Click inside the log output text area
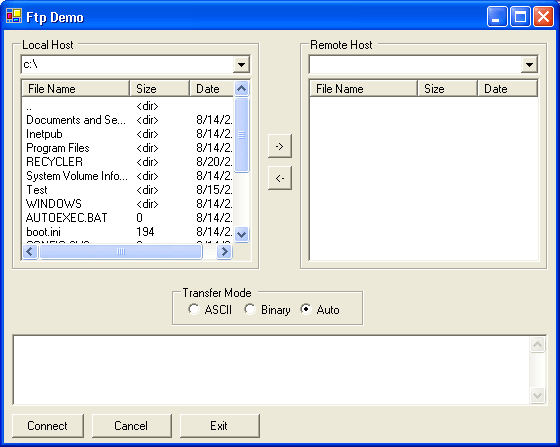 [271, 370]
